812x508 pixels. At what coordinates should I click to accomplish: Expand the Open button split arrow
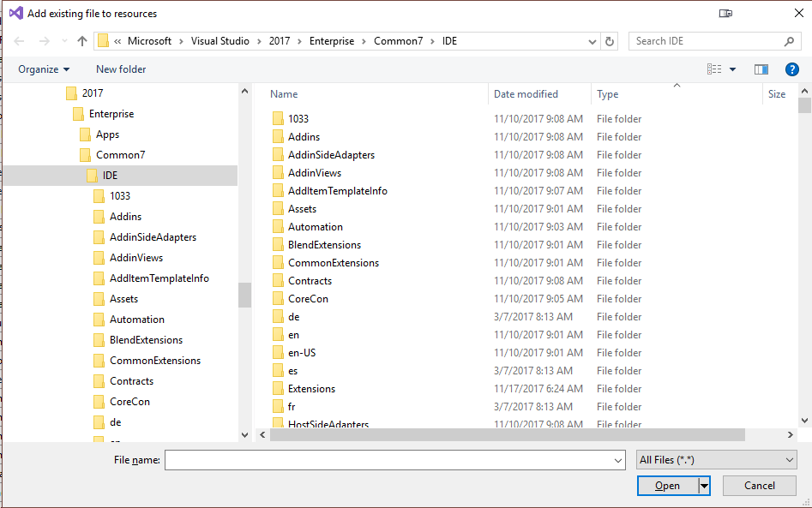pyautogui.click(x=704, y=486)
